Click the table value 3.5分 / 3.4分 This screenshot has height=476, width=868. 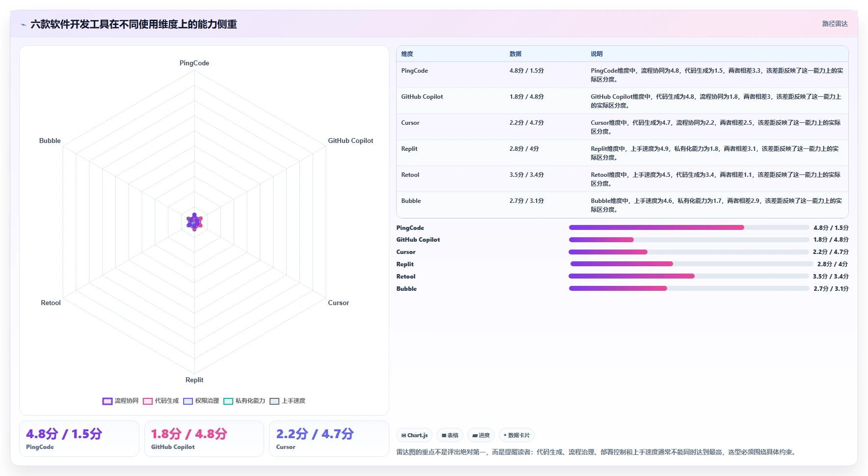[x=526, y=175]
